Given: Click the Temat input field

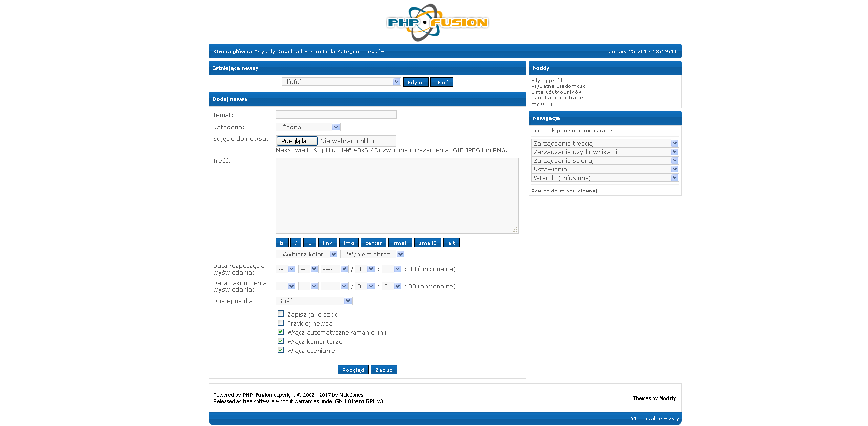Looking at the screenshot, I should tap(336, 115).
